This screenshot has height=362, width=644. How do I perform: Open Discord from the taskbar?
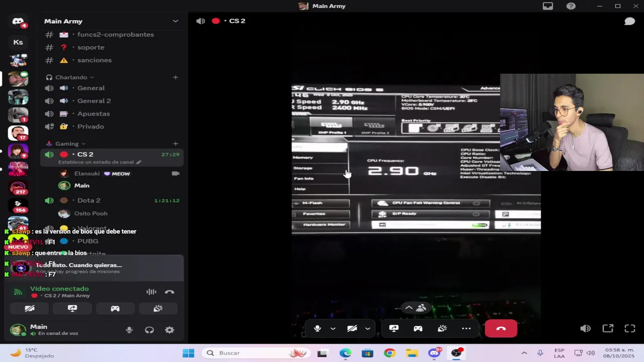point(434,353)
